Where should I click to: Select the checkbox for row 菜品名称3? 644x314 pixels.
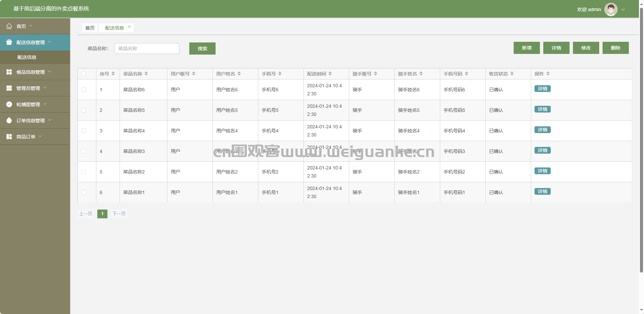coord(84,151)
